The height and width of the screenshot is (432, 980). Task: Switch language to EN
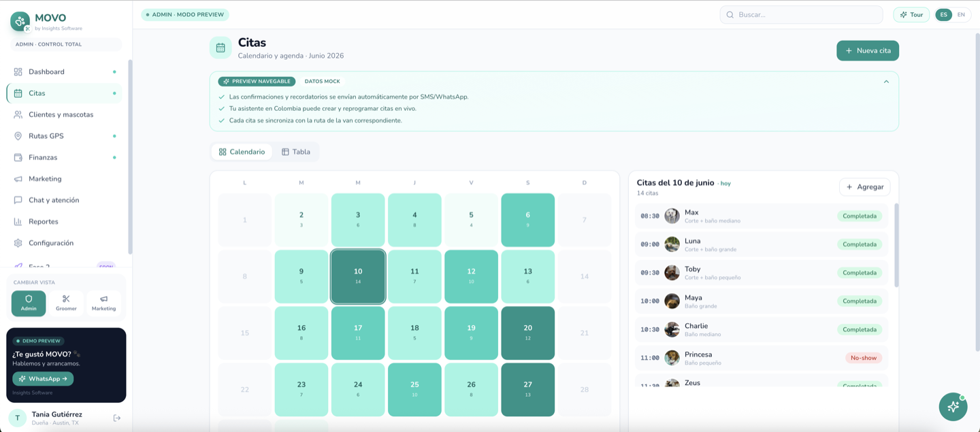(961, 14)
